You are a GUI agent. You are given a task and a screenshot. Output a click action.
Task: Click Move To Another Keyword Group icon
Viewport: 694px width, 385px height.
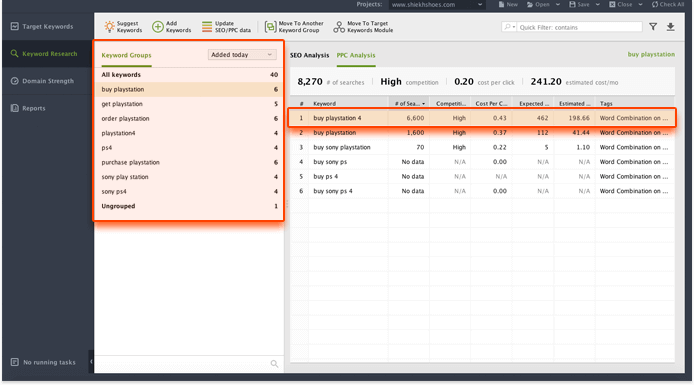click(270, 27)
